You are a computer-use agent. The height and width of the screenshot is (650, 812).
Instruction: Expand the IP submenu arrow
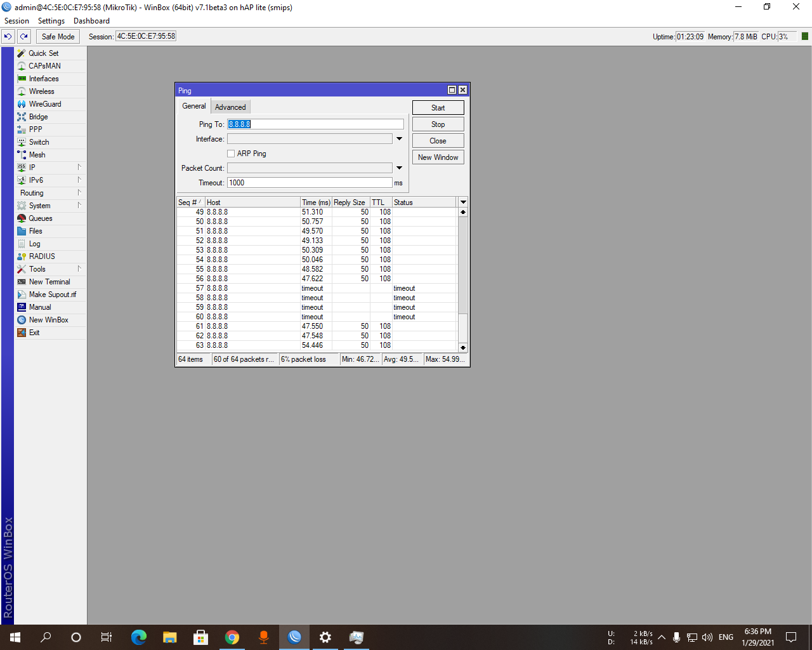pos(80,167)
